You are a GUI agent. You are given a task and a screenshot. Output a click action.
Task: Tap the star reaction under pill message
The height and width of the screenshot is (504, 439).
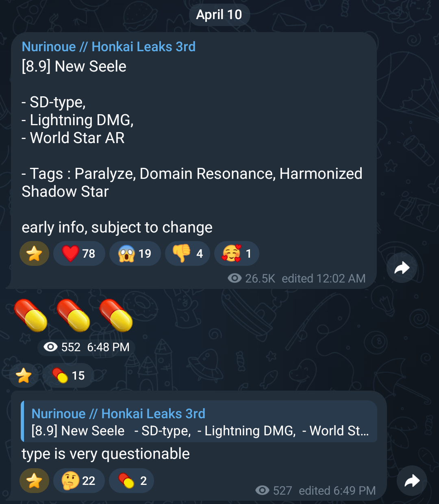(24, 375)
